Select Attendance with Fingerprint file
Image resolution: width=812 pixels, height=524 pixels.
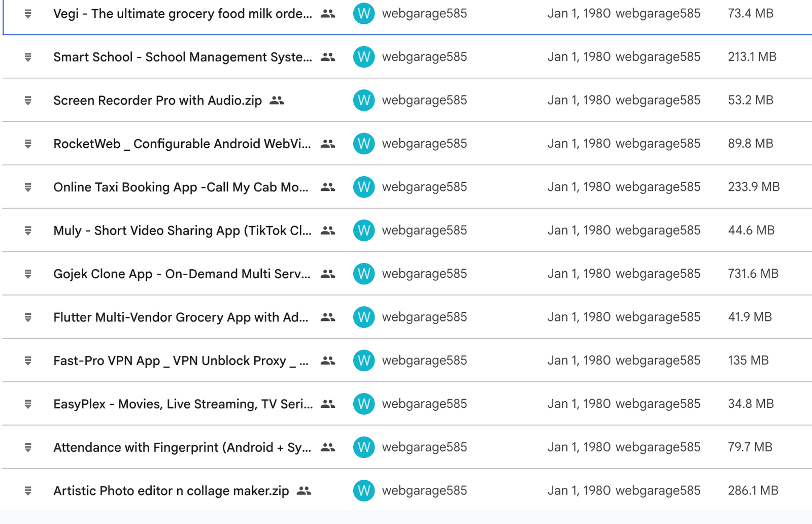pyautogui.click(x=182, y=448)
